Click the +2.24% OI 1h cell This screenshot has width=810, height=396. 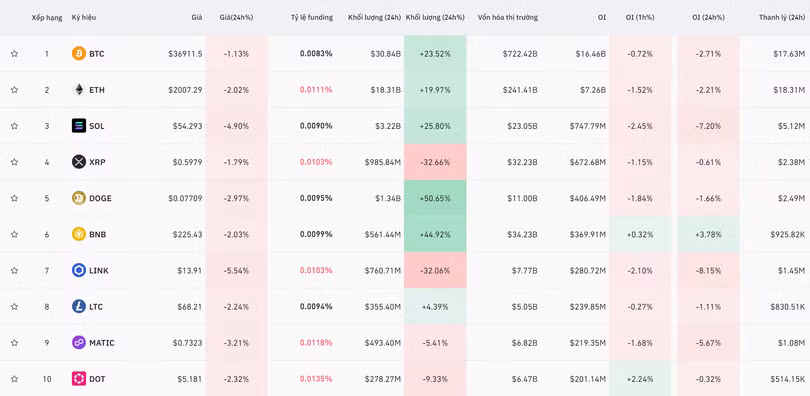(x=640, y=379)
